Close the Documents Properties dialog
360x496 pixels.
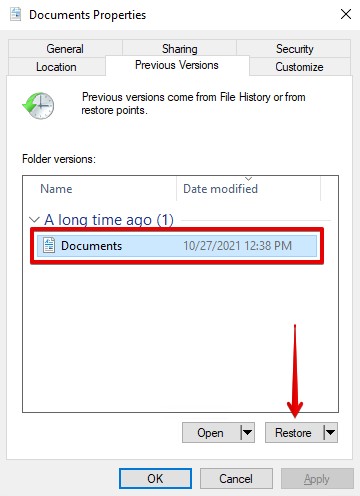click(346, 14)
